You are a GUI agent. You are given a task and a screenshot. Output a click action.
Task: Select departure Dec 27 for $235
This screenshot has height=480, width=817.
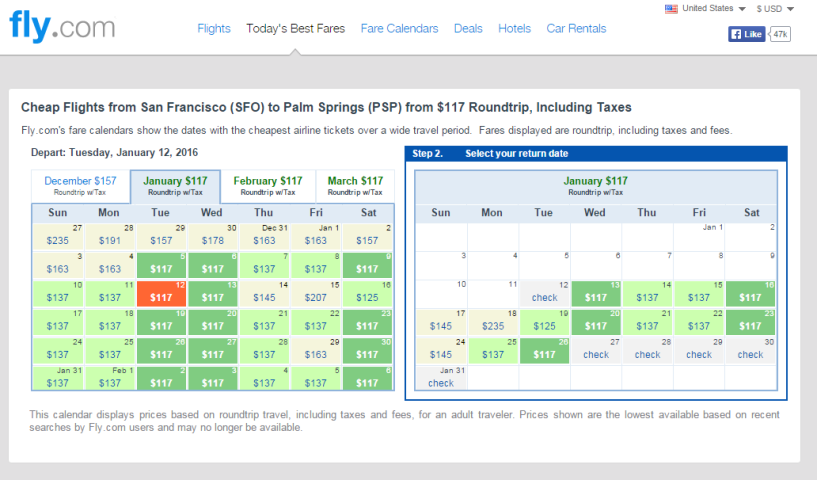(x=58, y=236)
